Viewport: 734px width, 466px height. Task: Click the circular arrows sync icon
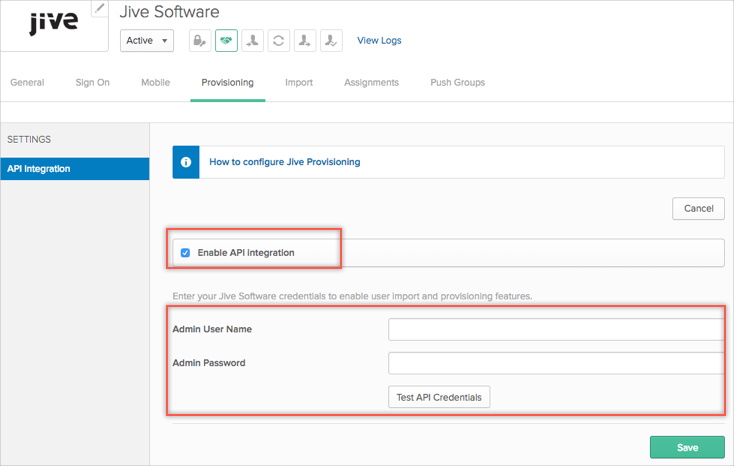point(279,41)
